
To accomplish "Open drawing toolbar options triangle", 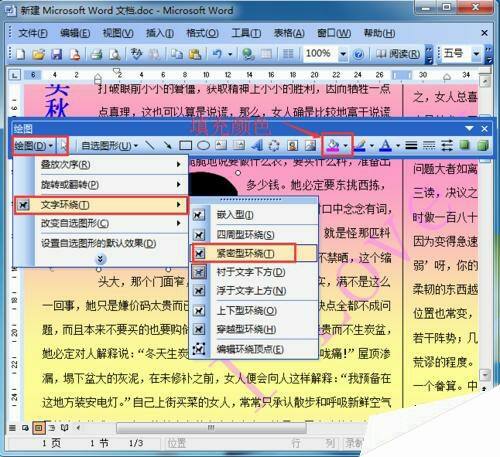I will pyautogui.click(x=469, y=129).
